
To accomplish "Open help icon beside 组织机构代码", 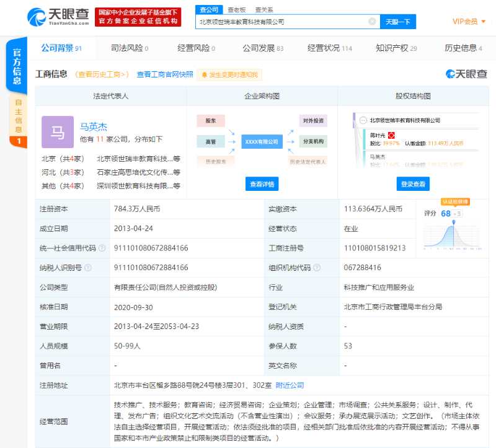I will coord(317,268).
